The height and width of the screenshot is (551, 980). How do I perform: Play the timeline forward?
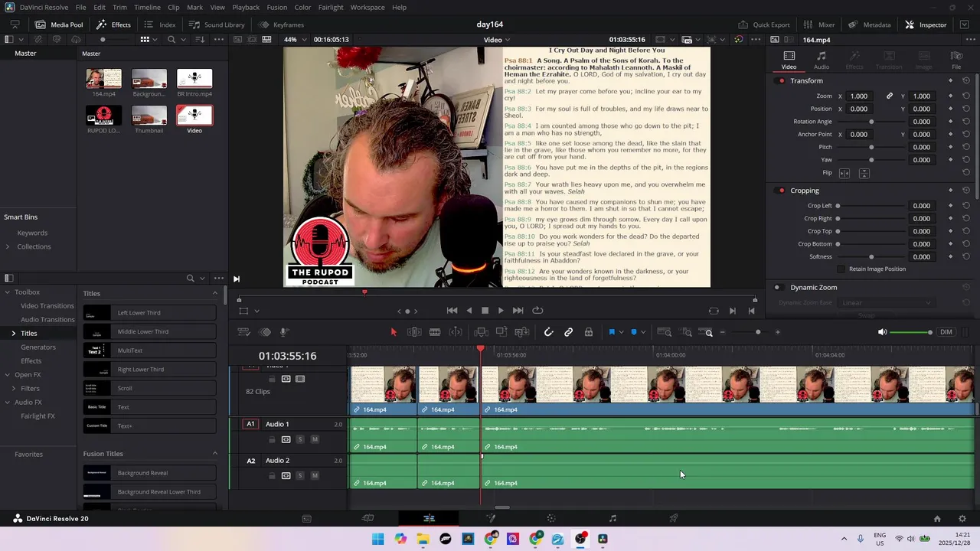(x=501, y=311)
